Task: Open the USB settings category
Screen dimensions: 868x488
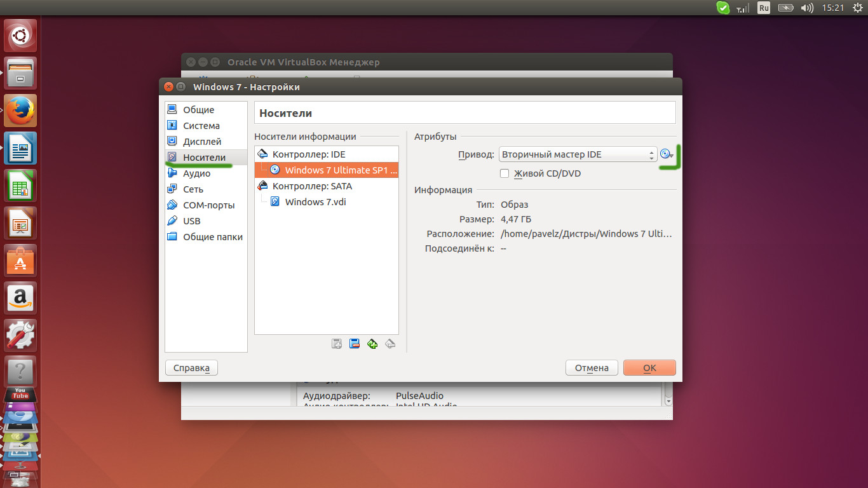Action: pyautogui.click(x=206, y=221)
